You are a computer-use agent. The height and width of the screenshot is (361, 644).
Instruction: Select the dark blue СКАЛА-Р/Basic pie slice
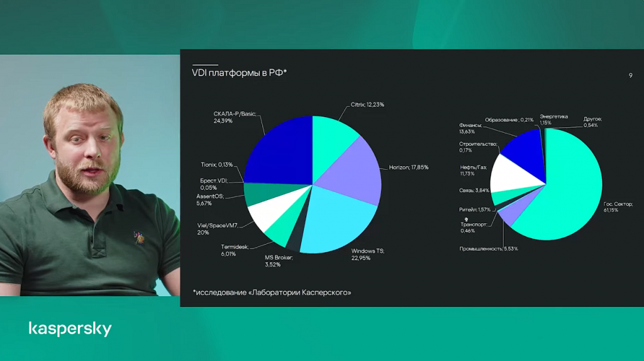(284, 154)
